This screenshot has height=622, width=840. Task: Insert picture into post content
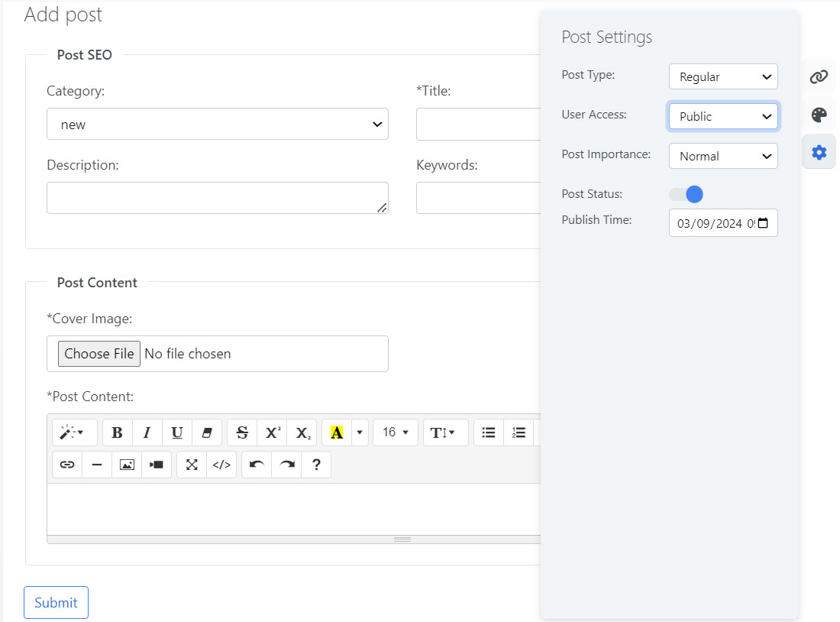[x=127, y=465]
